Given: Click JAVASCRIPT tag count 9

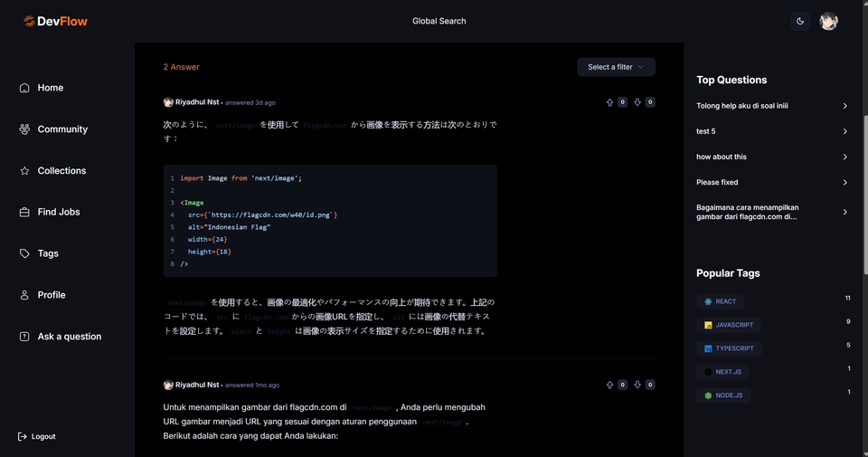Looking at the screenshot, I should pos(848,321).
